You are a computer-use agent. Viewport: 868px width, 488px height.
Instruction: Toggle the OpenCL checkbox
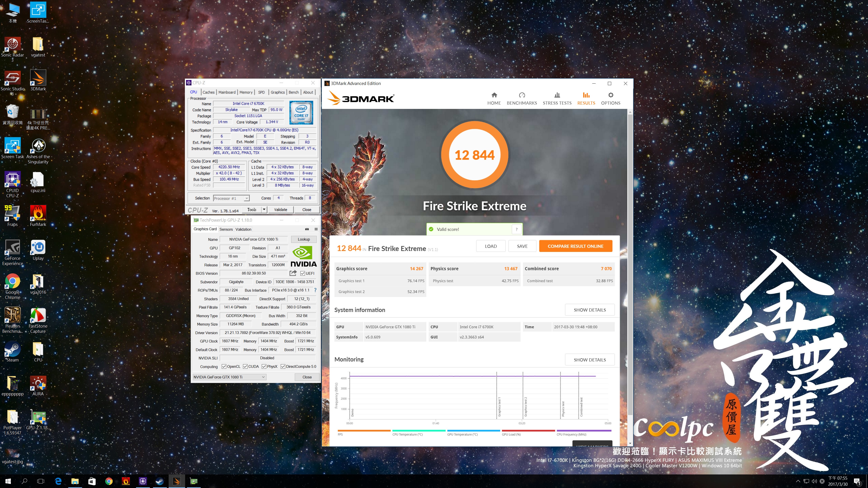[224, 366]
